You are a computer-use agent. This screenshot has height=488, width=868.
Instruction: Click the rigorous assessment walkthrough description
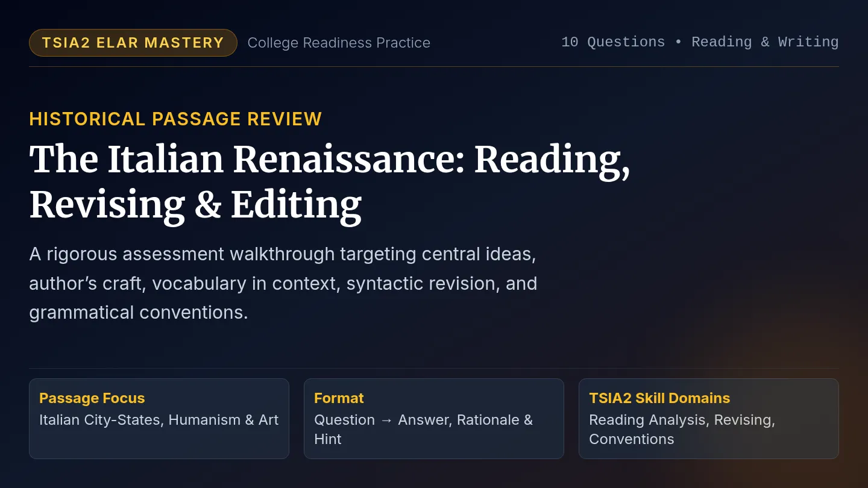point(283,283)
